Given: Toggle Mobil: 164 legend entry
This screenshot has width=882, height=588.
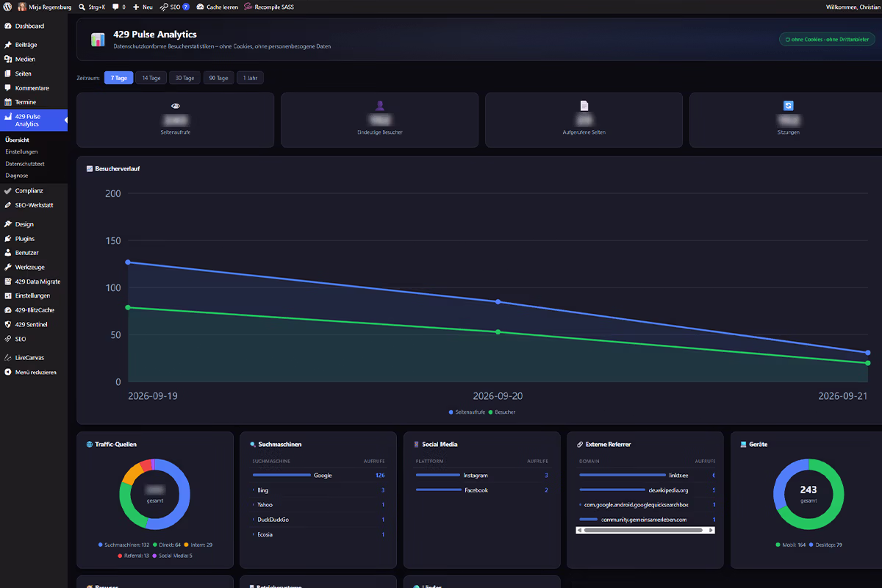Looking at the screenshot, I should (x=791, y=545).
